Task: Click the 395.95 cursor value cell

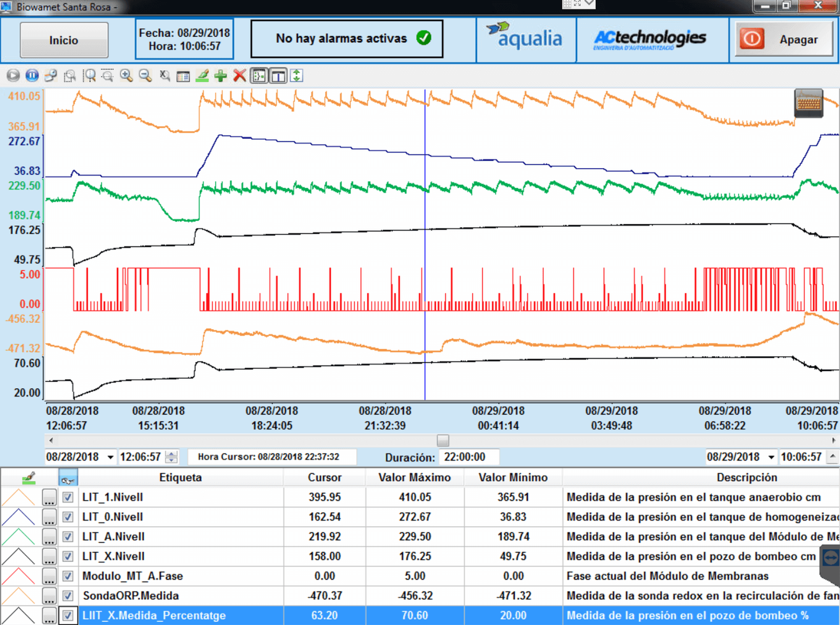Action: tap(324, 497)
